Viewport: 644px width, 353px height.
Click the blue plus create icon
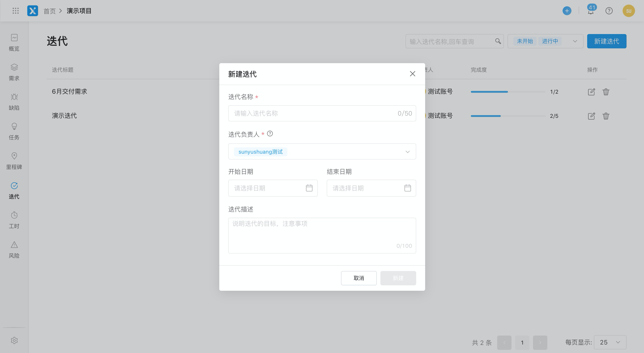tap(567, 11)
